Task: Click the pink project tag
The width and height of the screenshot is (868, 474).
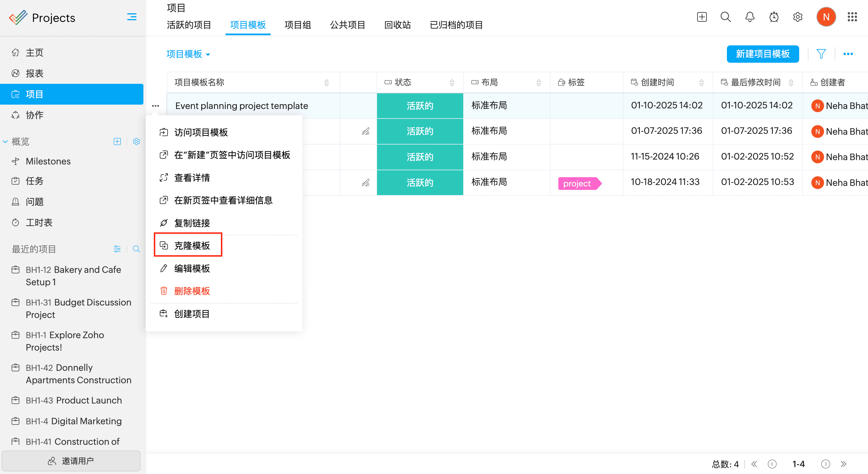Action: click(577, 183)
